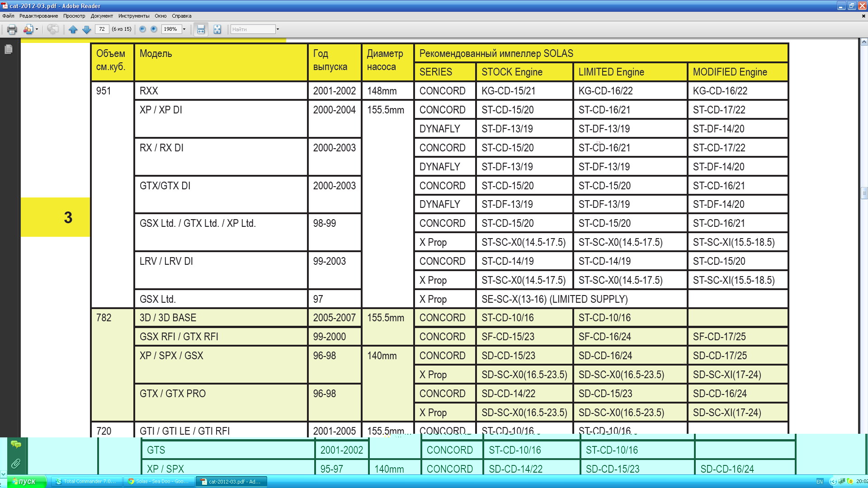Go to previous page with up arrow
868x488 pixels.
point(73,29)
